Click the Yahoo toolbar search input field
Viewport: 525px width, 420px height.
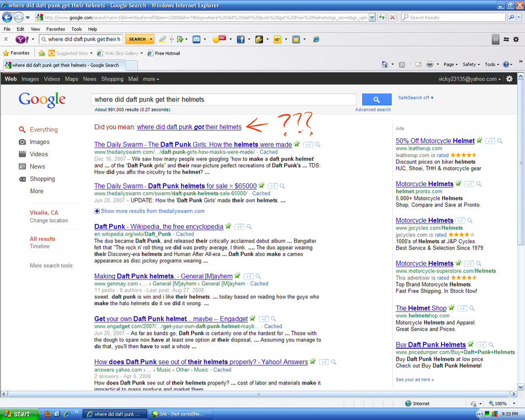(80, 40)
